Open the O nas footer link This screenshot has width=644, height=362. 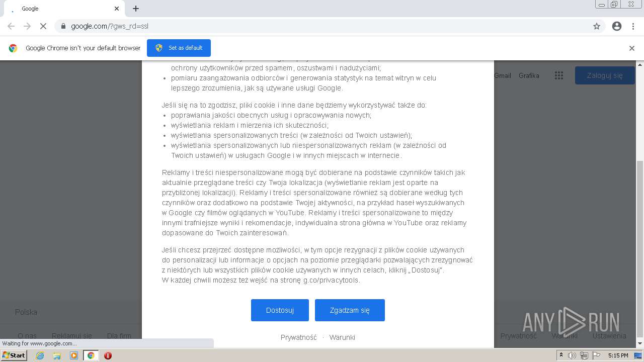click(27, 336)
